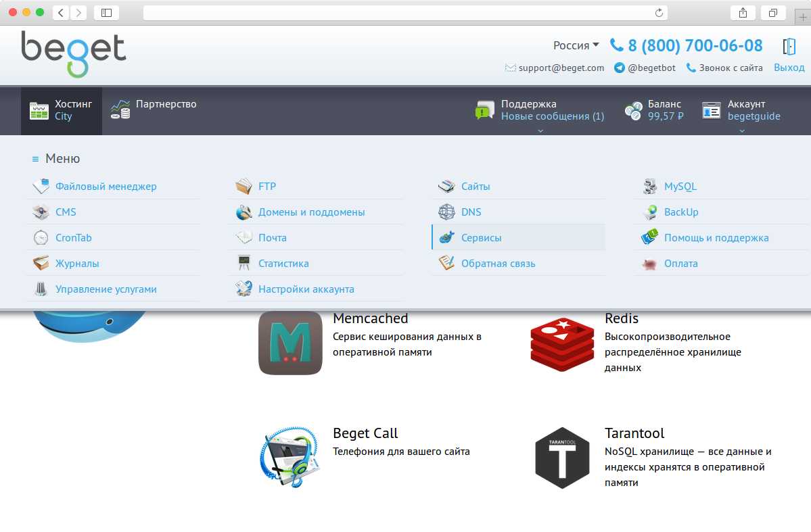
Task: Click the Beget Call heading
Action: pyautogui.click(x=365, y=433)
